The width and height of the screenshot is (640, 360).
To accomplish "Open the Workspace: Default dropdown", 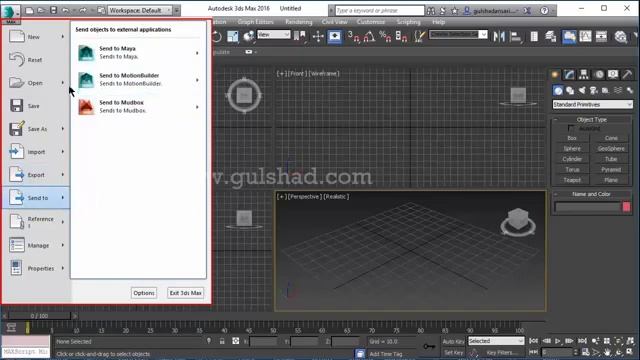I will click(140, 10).
